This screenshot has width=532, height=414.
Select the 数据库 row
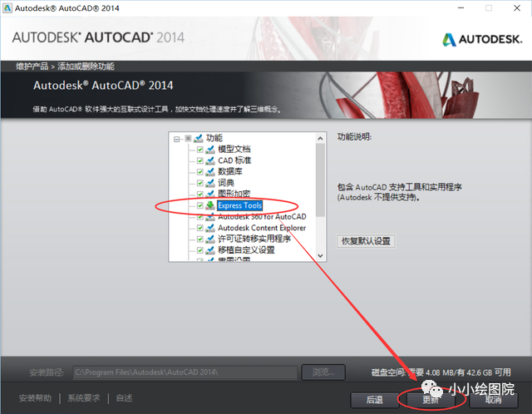point(230,172)
